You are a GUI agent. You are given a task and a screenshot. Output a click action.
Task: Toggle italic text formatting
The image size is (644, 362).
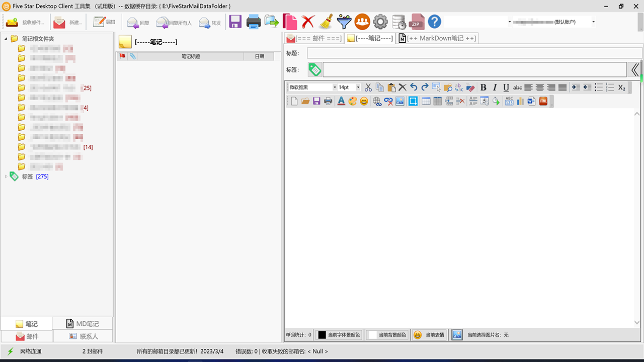tap(495, 87)
